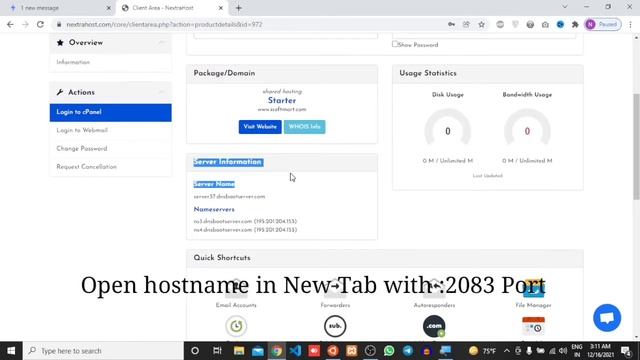
Task: Open Telegram from the taskbar
Action: 408,351
